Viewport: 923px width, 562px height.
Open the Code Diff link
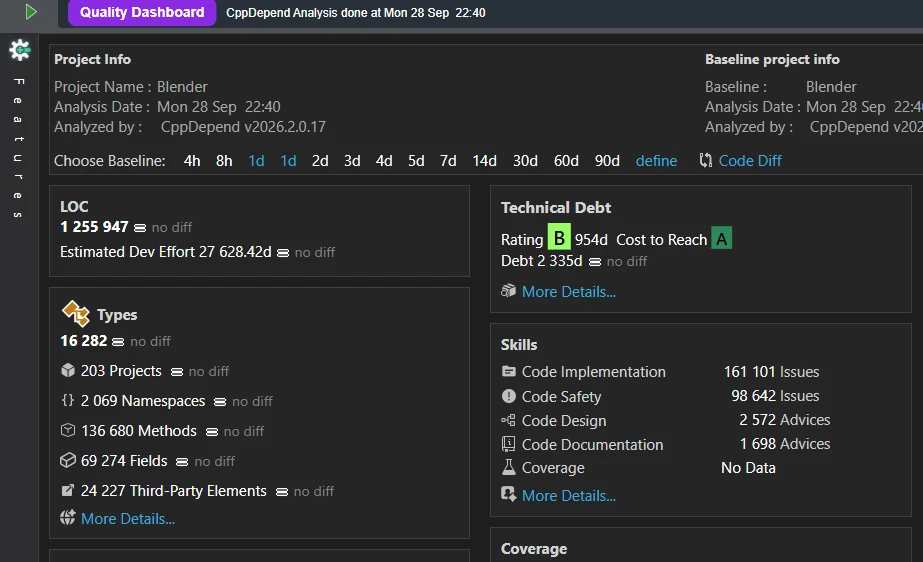click(x=750, y=161)
